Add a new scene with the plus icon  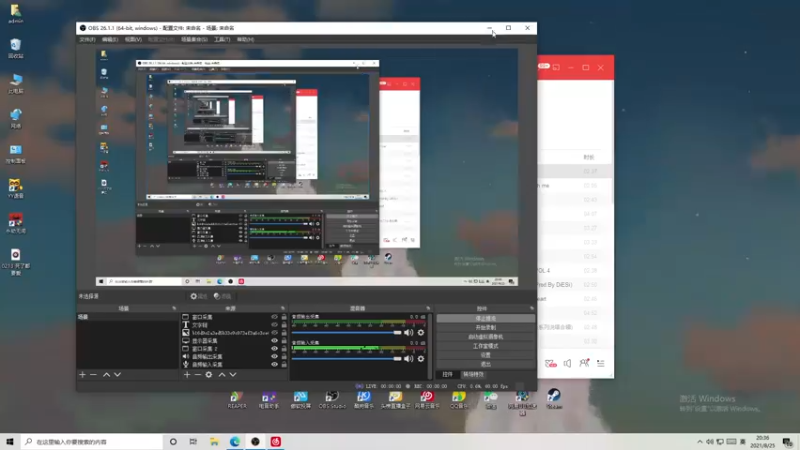click(x=83, y=374)
